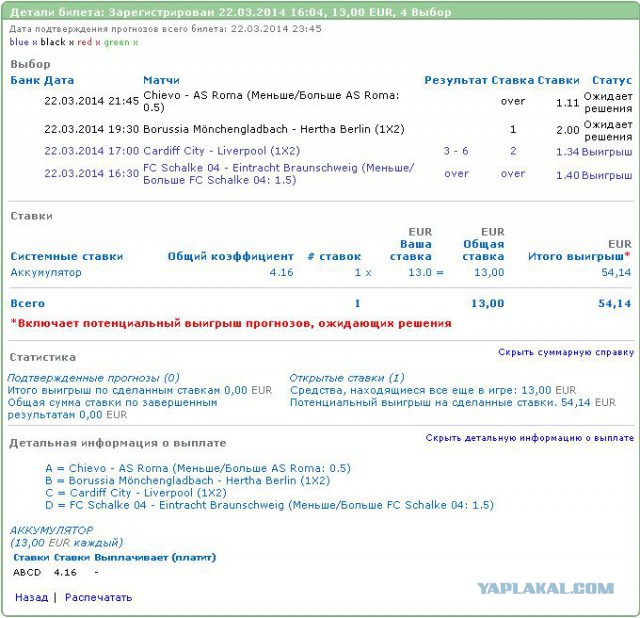Click the 'Аккумулятор' system bet row
Screen dimensions: 640x618
(x=46, y=272)
